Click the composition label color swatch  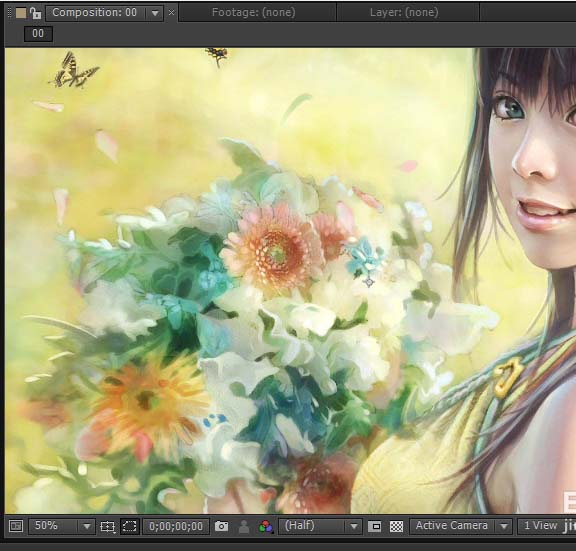(x=21, y=13)
